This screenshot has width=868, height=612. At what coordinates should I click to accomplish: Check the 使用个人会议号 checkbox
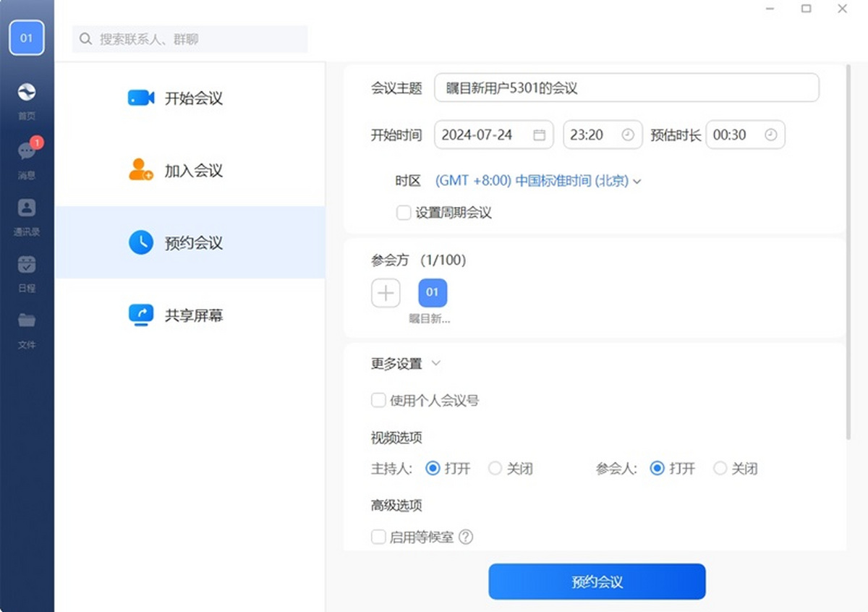[378, 400]
